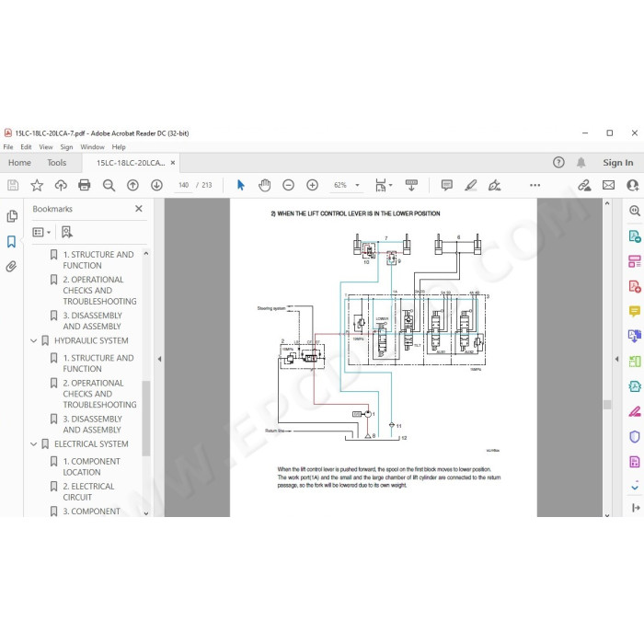The height and width of the screenshot is (644, 644).
Task: Open the Highlight text tool
Action: 471,185
